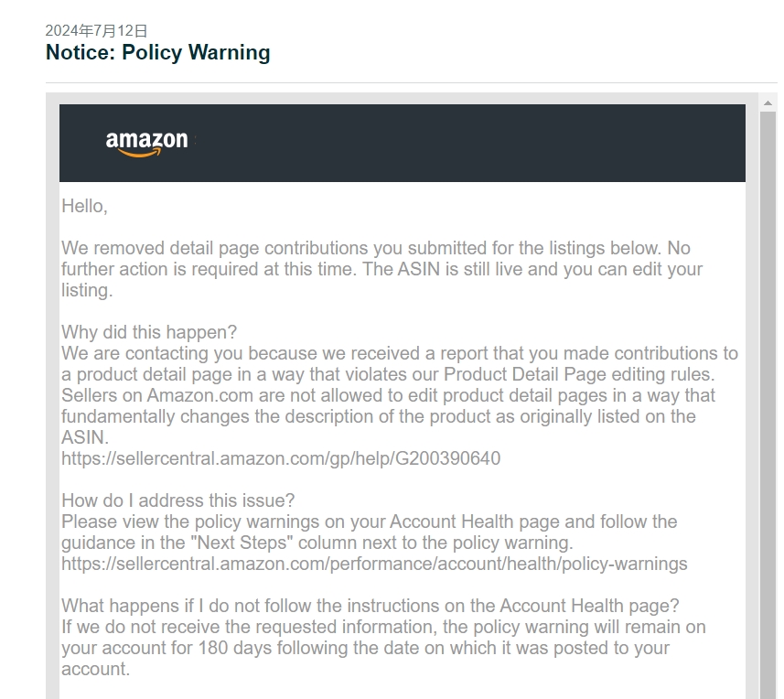Select the Why did this happen heading
The width and height of the screenshot is (784, 699).
coord(149,332)
